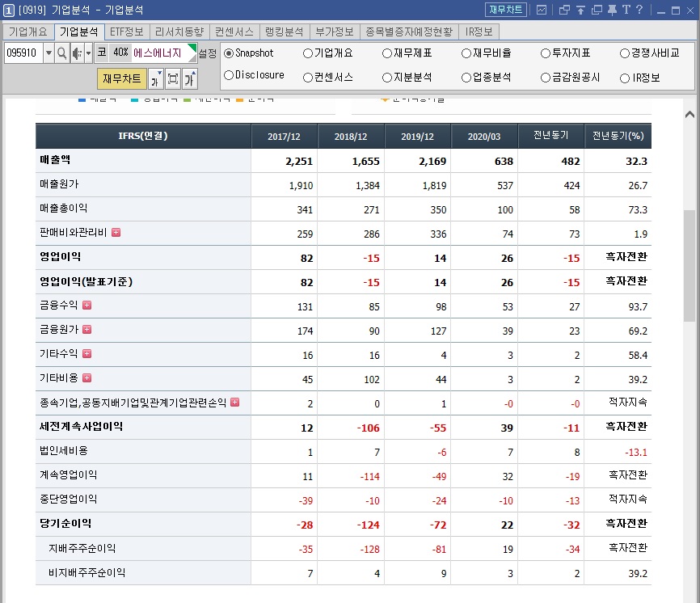This screenshot has width=700, height=603.
Task: Click the 코 market badge icon
Action: pyautogui.click(x=102, y=53)
